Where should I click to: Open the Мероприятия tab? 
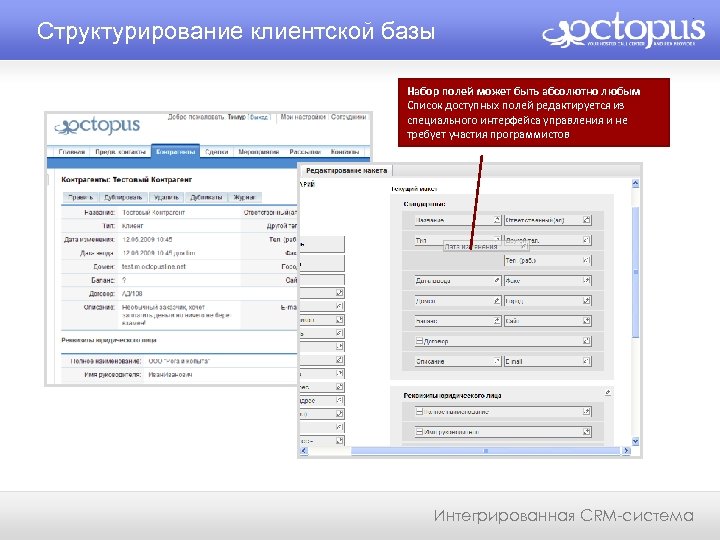pyautogui.click(x=259, y=152)
